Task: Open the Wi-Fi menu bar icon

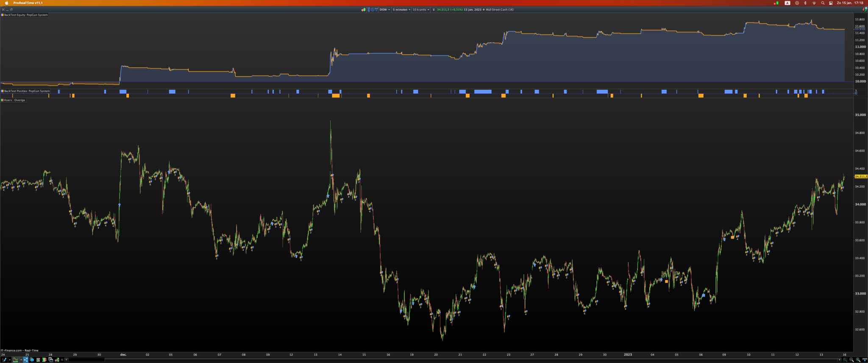Action: pos(814,3)
